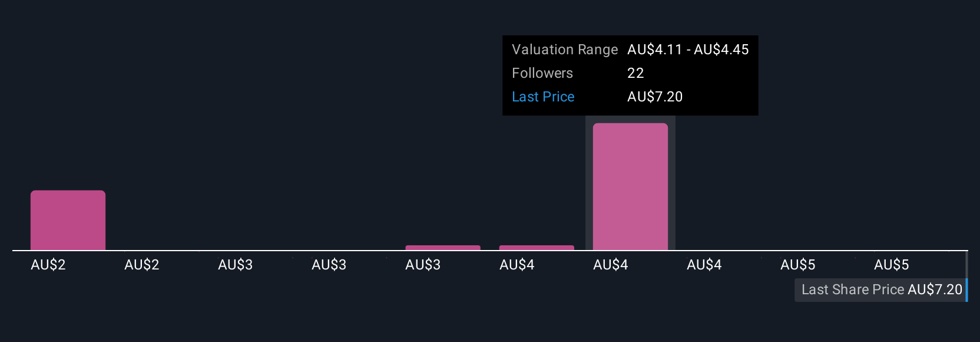Click the AU$7.20 value in the tooltip
The height and width of the screenshot is (342, 980).
pyautogui.click(x=655, y=97)
